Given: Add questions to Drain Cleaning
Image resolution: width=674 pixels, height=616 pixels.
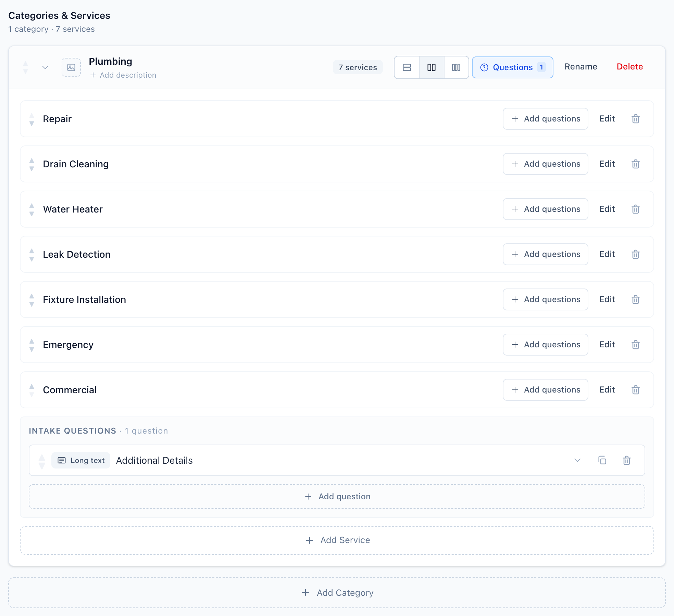Looking at the screenshot, I should point(546,164).
